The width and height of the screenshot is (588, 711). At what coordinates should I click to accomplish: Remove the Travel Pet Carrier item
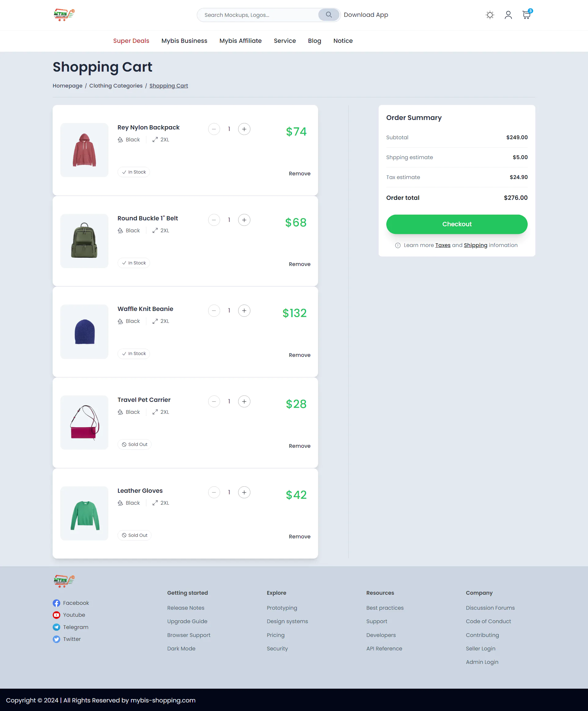(x=299, y=446)
